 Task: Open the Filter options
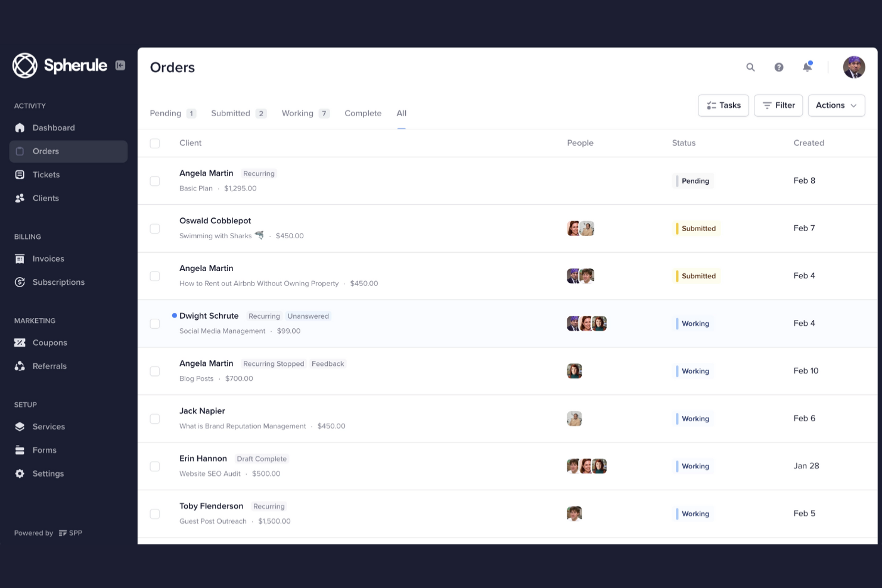[x=778, y=105]
